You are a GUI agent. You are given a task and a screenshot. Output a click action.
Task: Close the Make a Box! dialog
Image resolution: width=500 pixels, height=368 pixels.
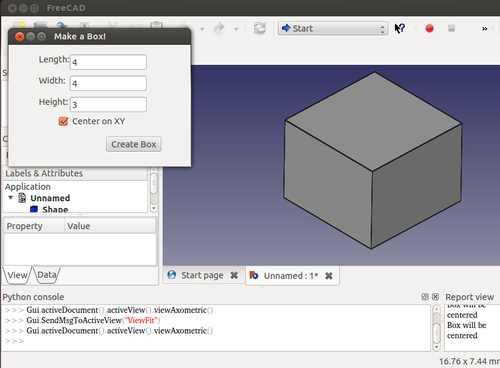click(x=20, y=37)
